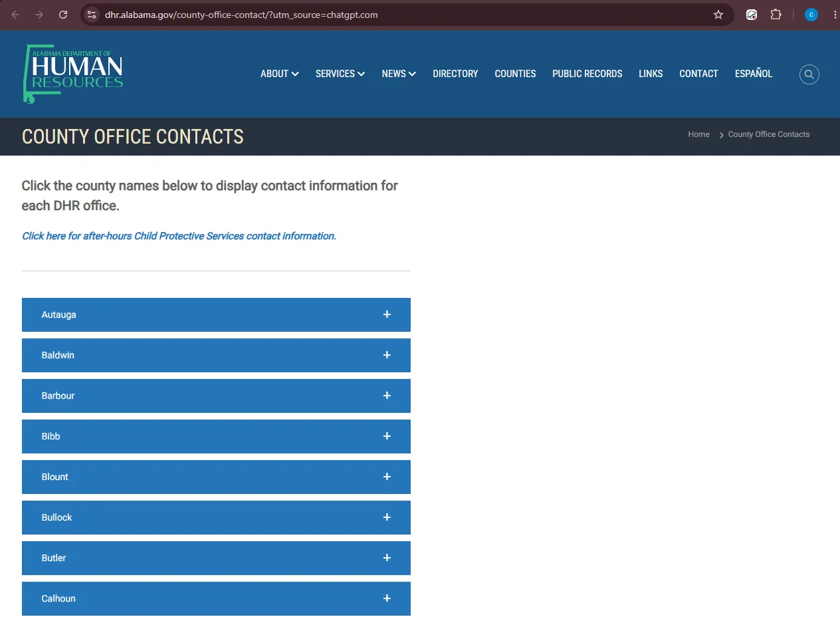Click the Home breadcrumb link
840x621 pixels.
(698, 134)
